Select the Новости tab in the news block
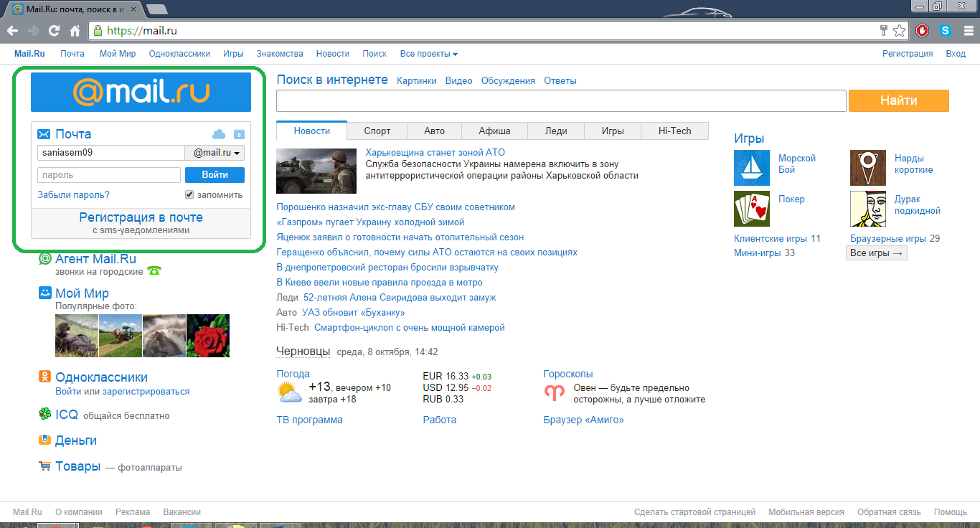Viewport: 980px width, 528px height. tap(312, 131)
